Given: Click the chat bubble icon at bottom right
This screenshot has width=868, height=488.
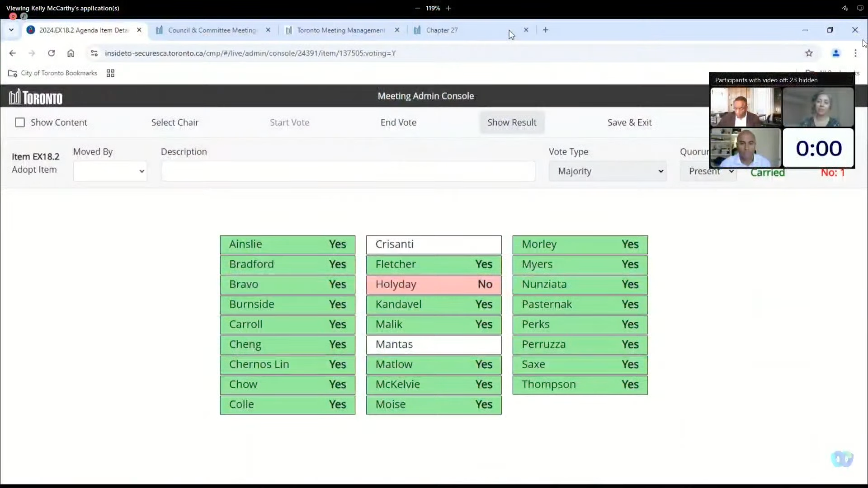Looking at the screenshot, I should click(x=842, y=459).
